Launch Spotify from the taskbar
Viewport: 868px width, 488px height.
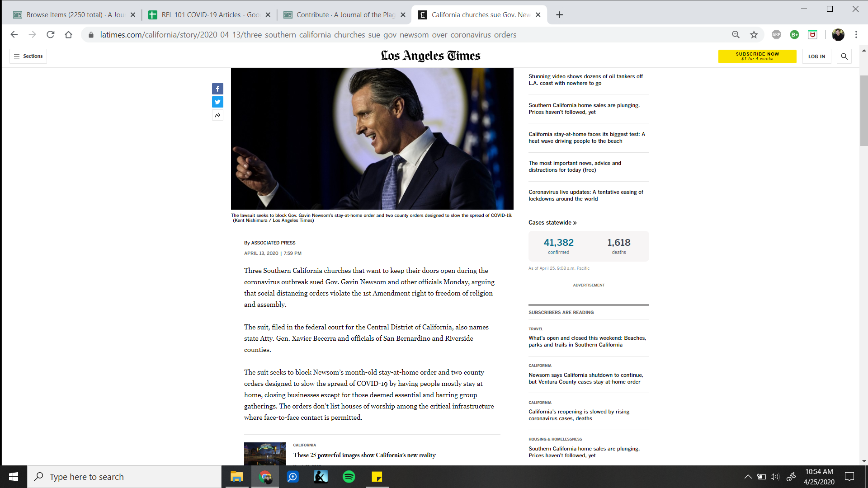pos(349,477)
